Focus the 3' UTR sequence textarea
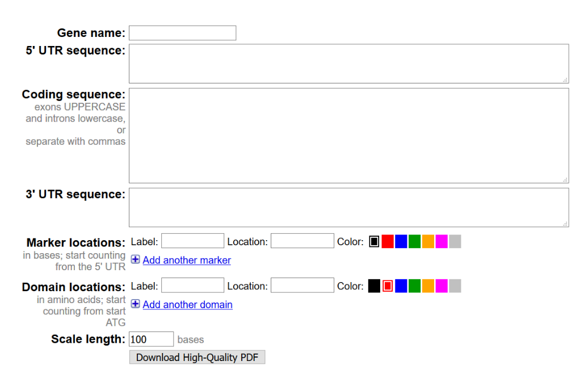 pyautogui.click(x=348, y=207)
